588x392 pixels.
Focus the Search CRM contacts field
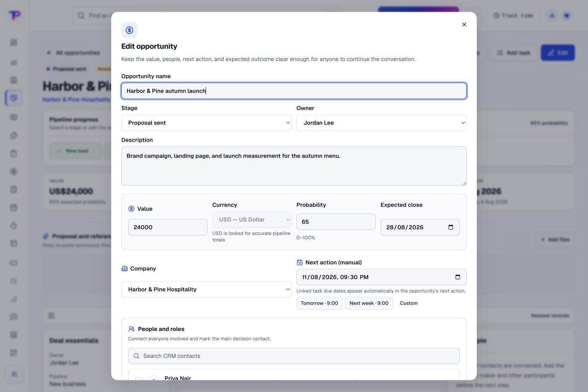(294, 356)
